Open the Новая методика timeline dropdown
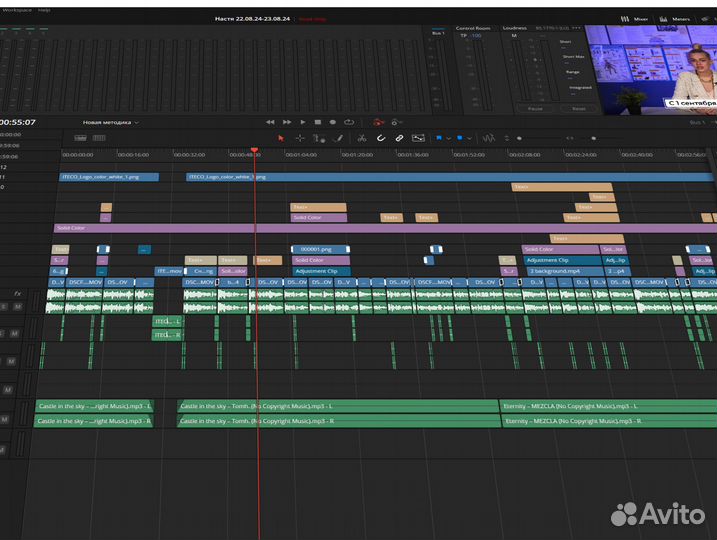Image resolution: width=717 pixels, height=540 pixels. point(110,122)
